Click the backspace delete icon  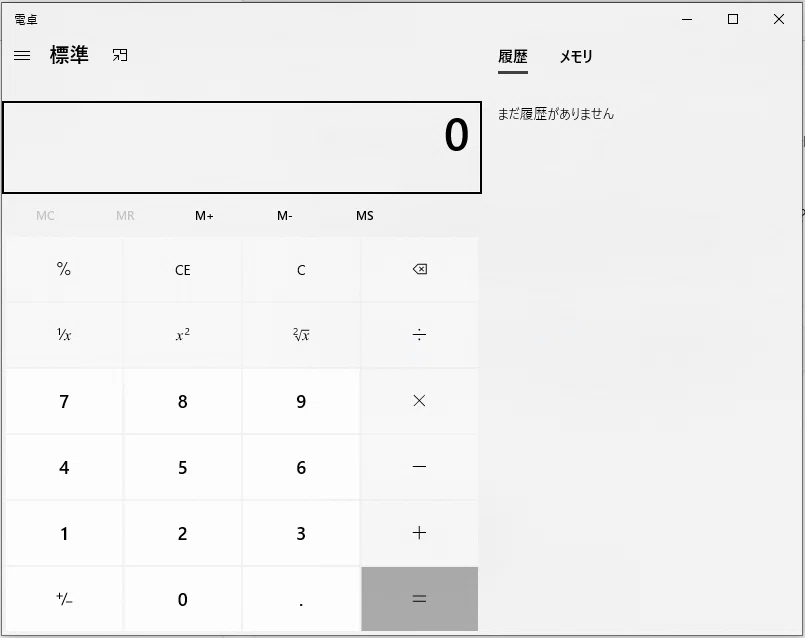tap(419, 269)
